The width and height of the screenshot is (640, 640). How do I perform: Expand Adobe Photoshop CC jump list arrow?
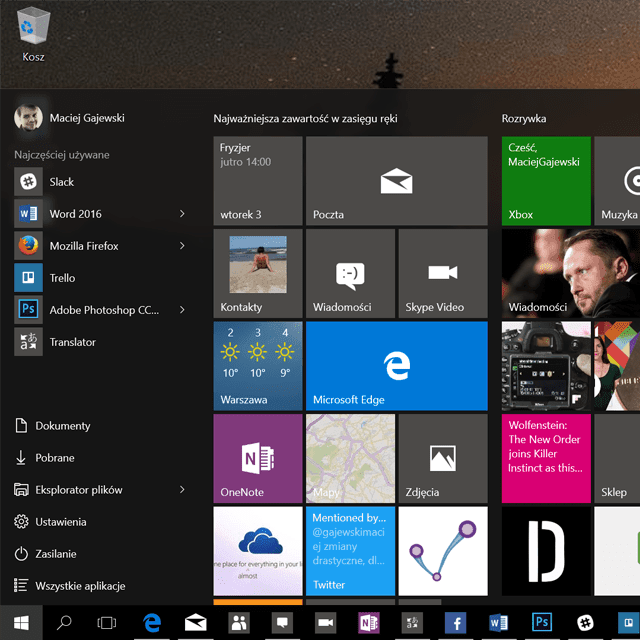182,310
